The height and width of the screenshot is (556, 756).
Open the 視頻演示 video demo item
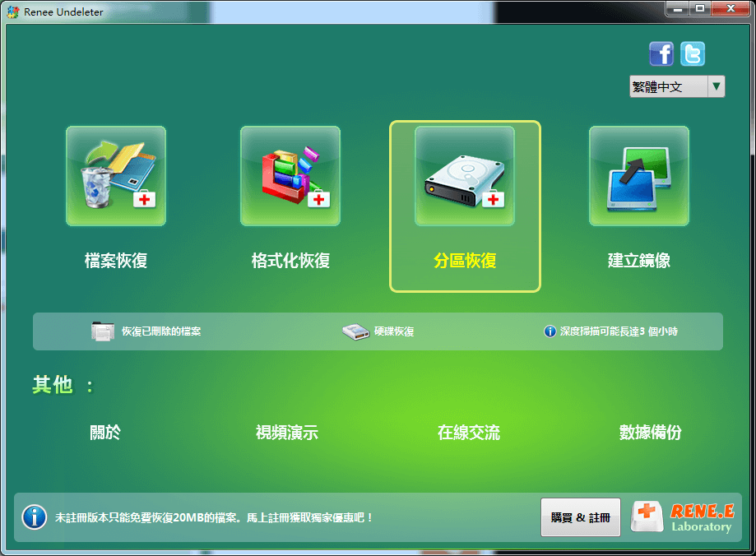pos(287,433)
